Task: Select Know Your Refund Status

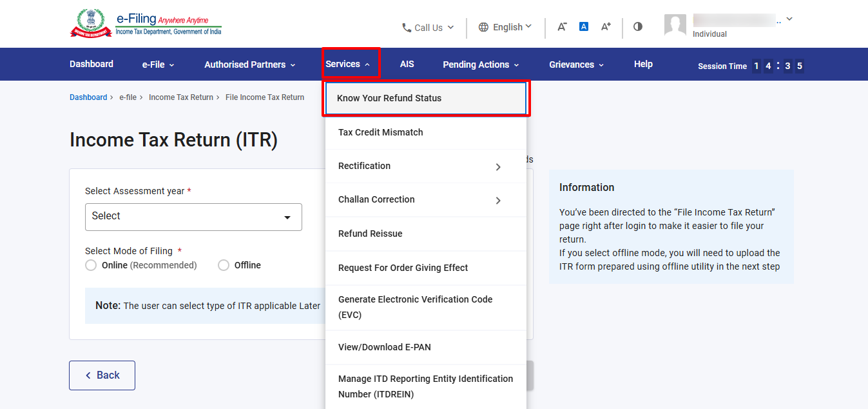Action: [x=426, y=99]
